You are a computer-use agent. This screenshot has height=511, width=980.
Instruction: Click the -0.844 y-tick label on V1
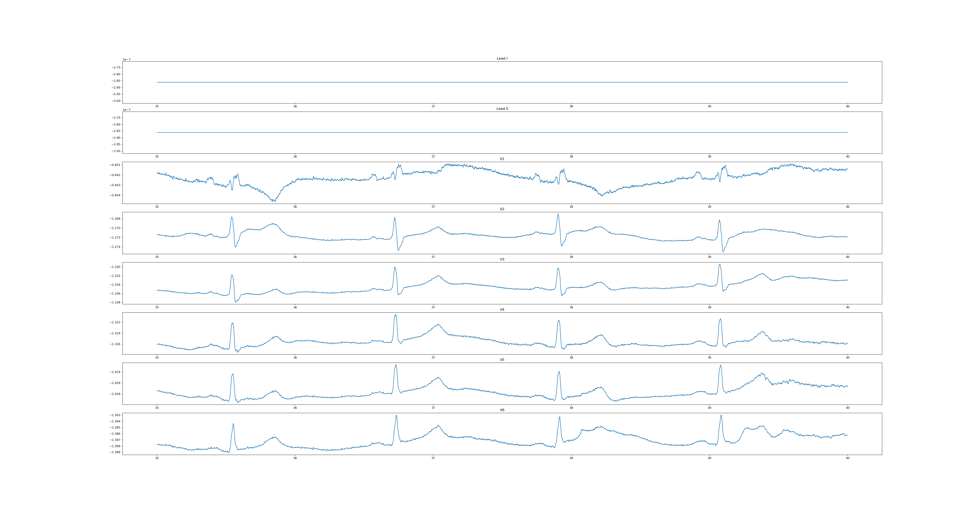115,195
